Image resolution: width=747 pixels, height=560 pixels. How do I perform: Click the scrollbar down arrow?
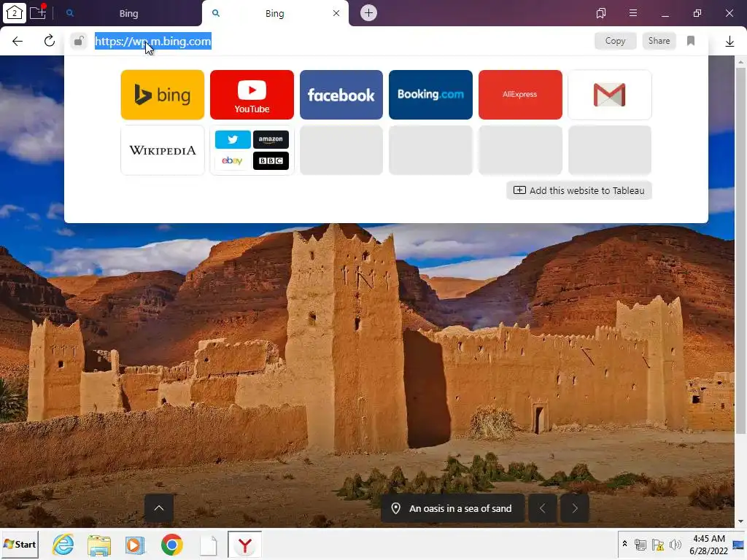pyautogui.click(x=740, y=521)
